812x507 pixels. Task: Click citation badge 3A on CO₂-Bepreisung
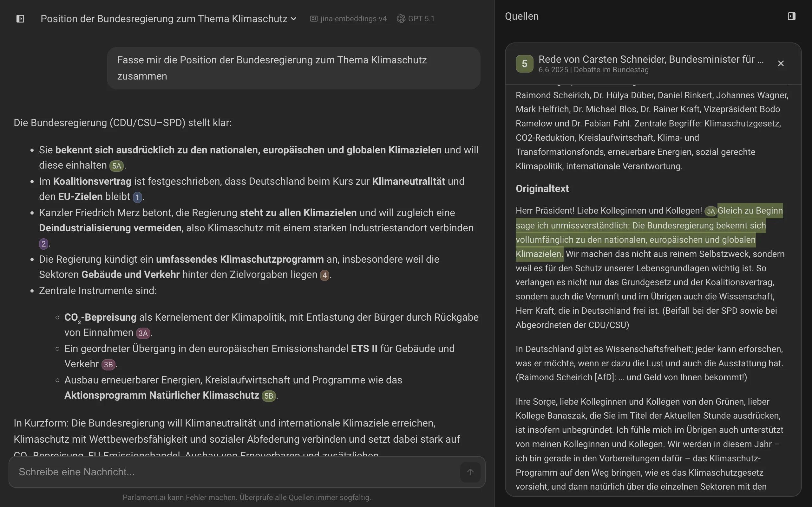coord(143,333)
